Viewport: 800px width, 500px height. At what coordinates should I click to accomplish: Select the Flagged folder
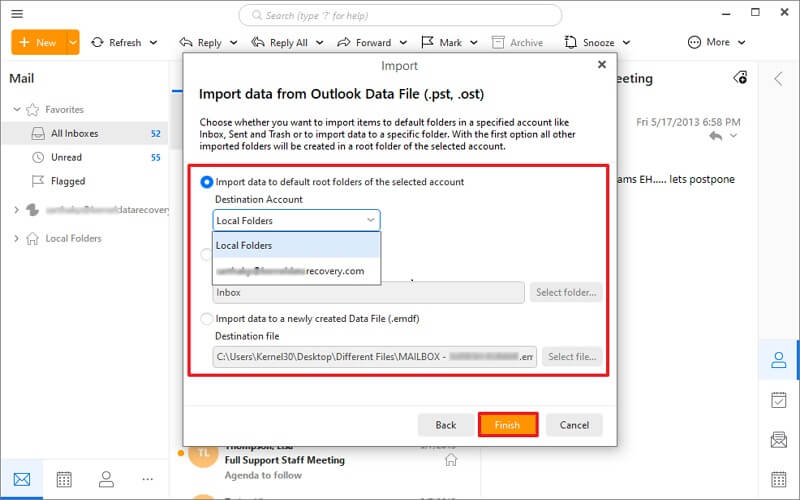(85, 181)
